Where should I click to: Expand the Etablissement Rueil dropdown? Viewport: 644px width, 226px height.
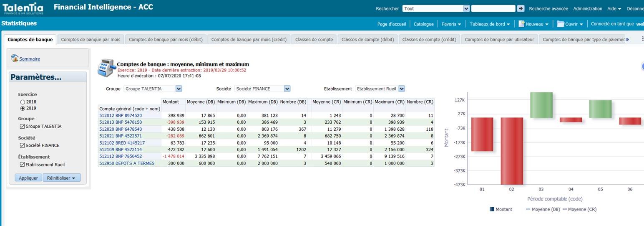click(402, 89)
